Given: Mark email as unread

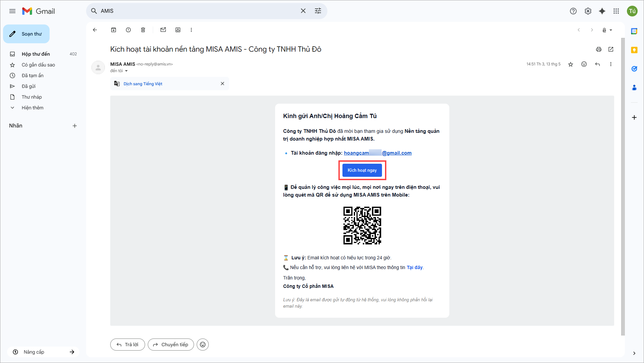Looking at the screenshot, I should [163, 30].
